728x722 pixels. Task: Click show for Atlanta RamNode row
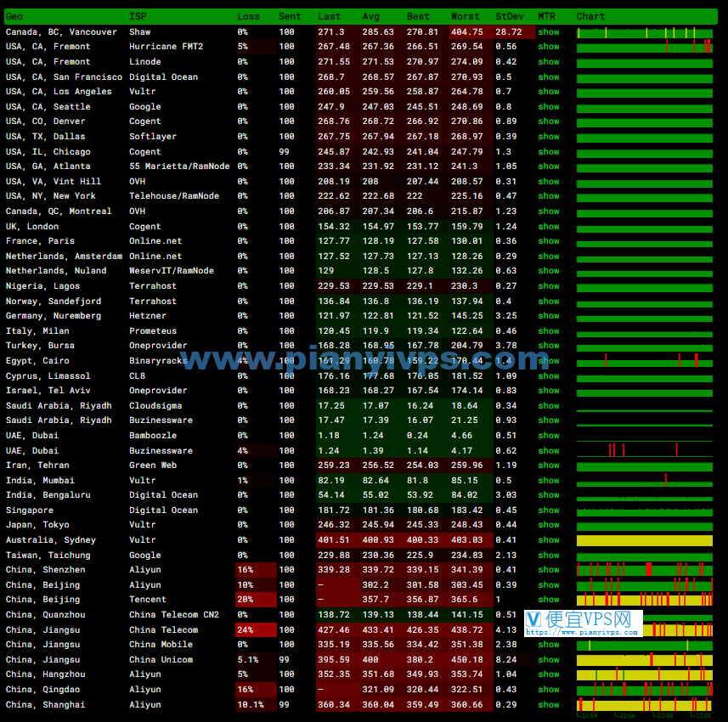coord(548,166)
